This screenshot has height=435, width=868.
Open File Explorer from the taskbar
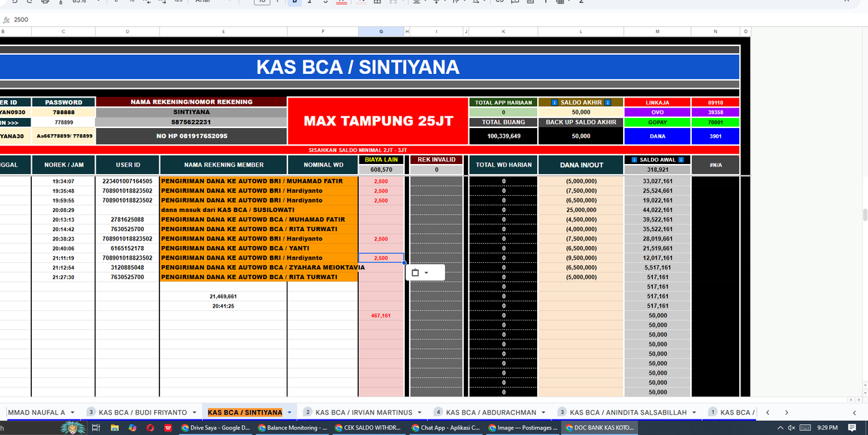click(115, 428)
